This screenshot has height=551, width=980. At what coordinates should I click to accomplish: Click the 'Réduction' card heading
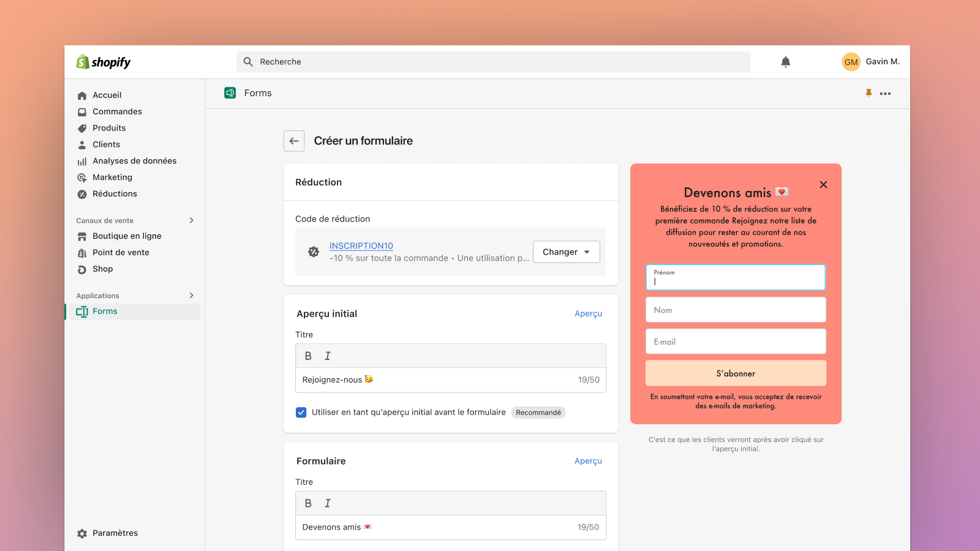[318, 182]
